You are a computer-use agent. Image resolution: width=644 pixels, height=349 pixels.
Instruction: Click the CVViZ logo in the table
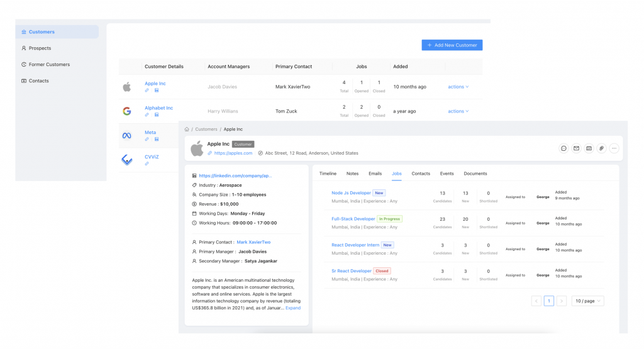[x=127, y=160]
